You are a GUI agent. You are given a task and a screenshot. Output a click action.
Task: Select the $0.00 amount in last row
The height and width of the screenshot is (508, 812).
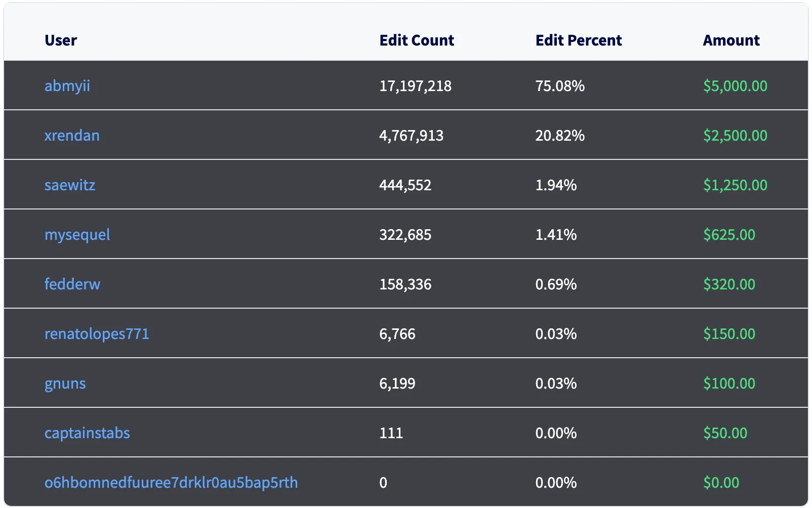point(721,483)
